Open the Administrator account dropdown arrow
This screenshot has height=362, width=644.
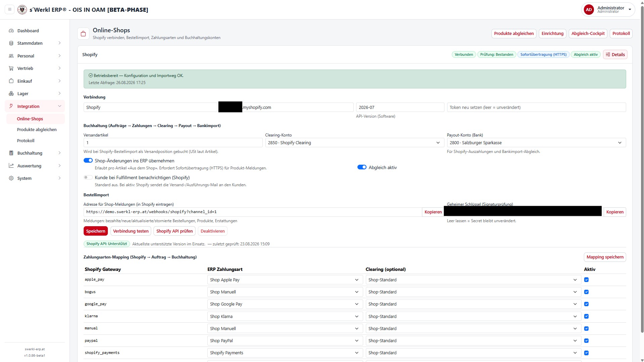tap(630, 10)
